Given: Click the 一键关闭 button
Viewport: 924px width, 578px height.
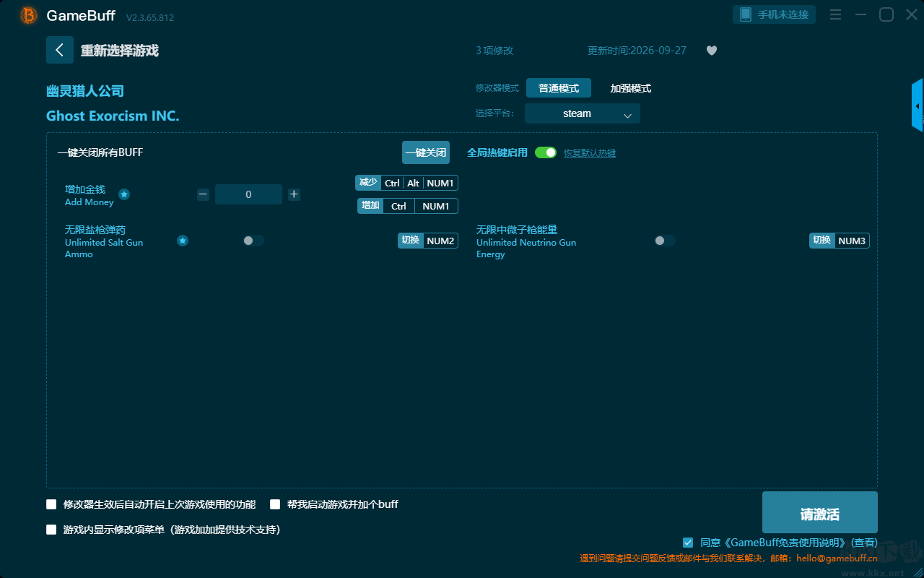Looking at the screenshot, I should pos(426,152).
